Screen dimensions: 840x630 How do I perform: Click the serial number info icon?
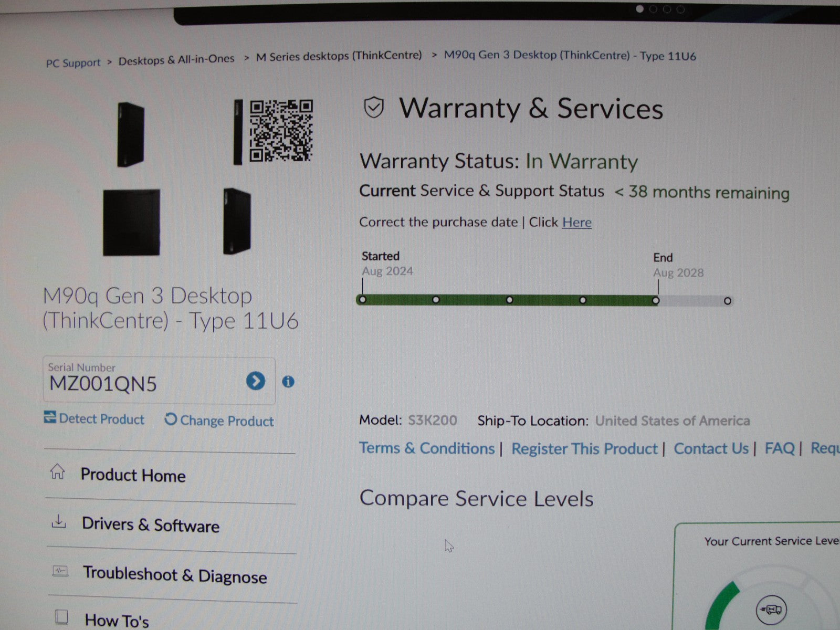288,382
